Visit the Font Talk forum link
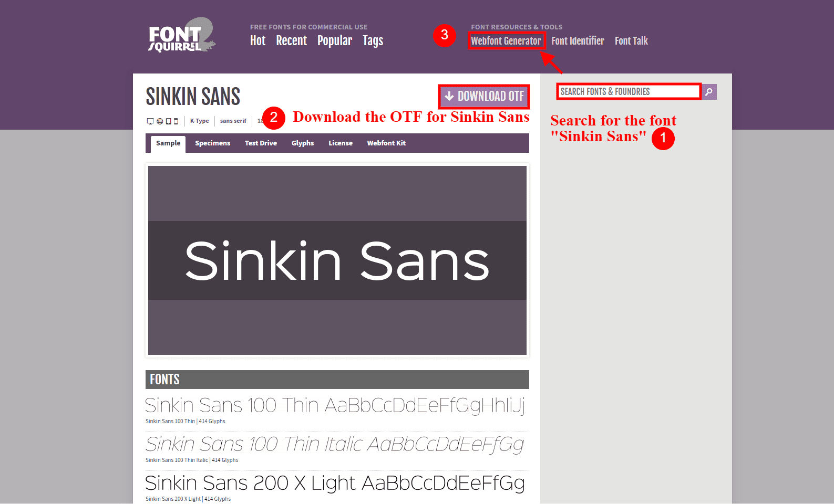This screenshot has height=504, width=834. (631, 41)
